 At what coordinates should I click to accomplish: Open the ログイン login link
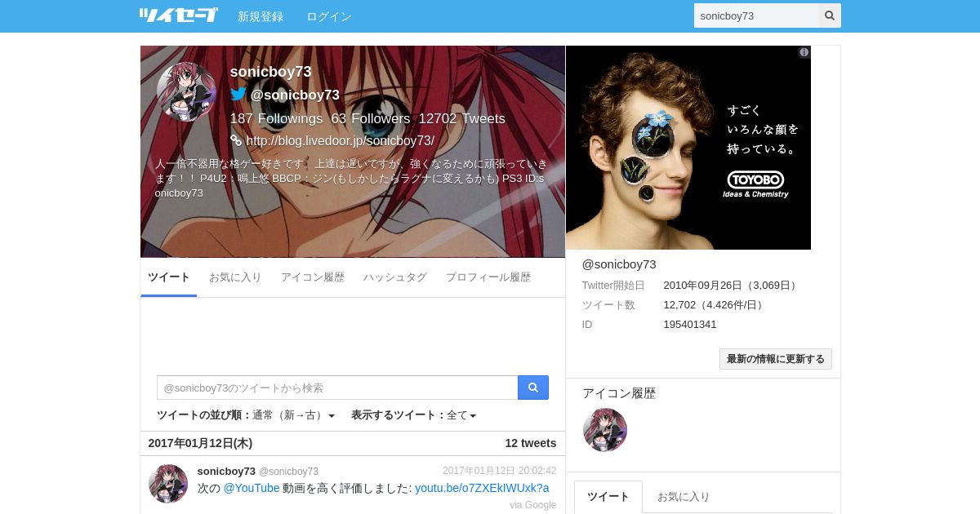(329, 16)
